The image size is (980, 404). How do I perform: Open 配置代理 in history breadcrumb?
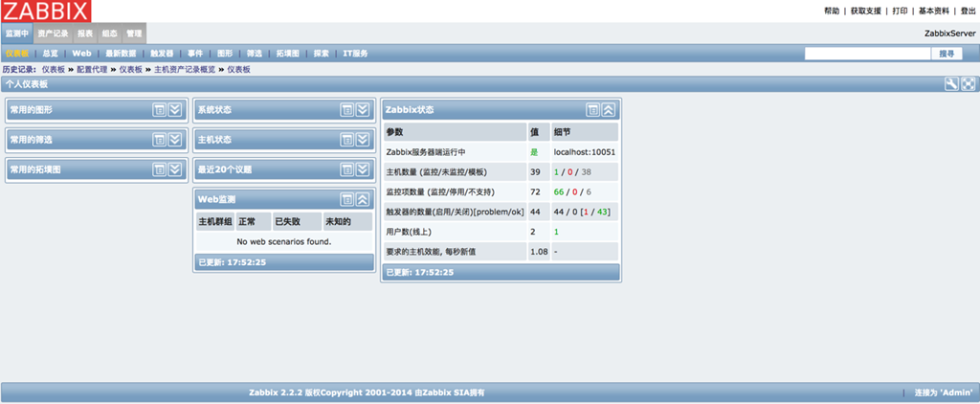click(92, 70)
